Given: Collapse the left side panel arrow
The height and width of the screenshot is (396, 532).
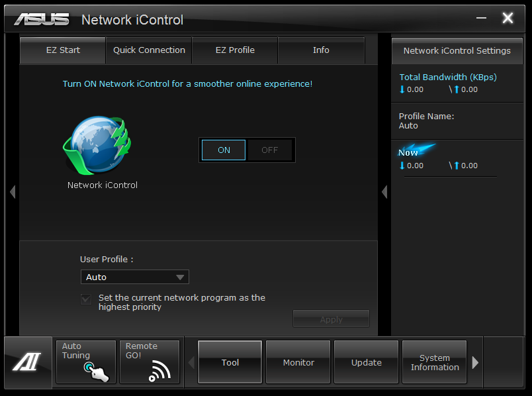Looking at the screenshot, I should coord(12,192).
